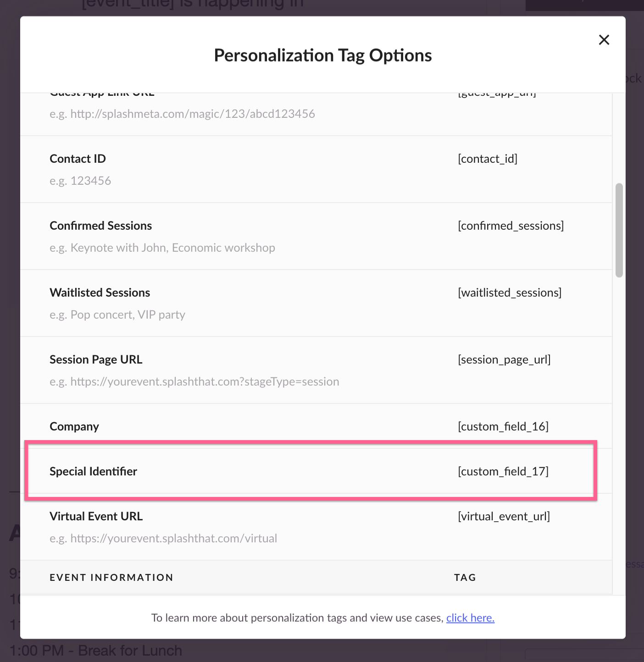The width and height of the screenshot is (644, 662).
Task: Click the [confirmed_sessions] tag code
Action: pyautogui.click(x=511, y=226)
